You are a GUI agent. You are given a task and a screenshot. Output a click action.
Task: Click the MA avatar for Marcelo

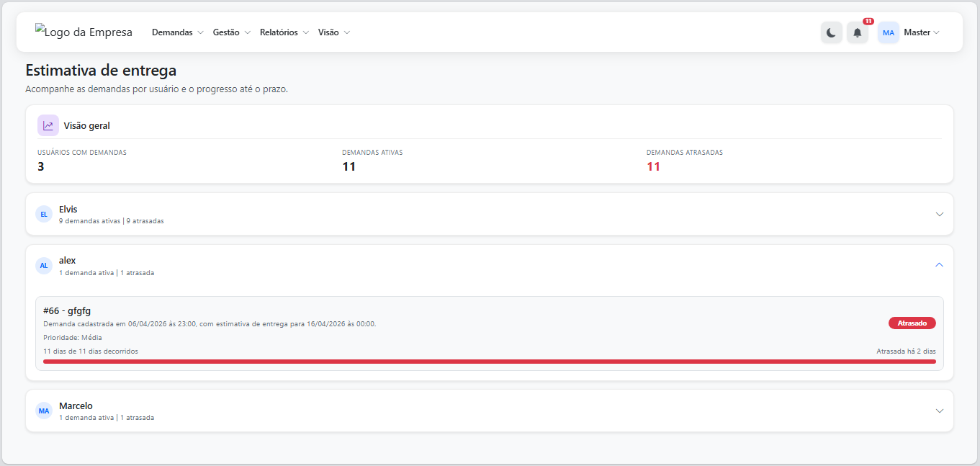tap(44, 411)
